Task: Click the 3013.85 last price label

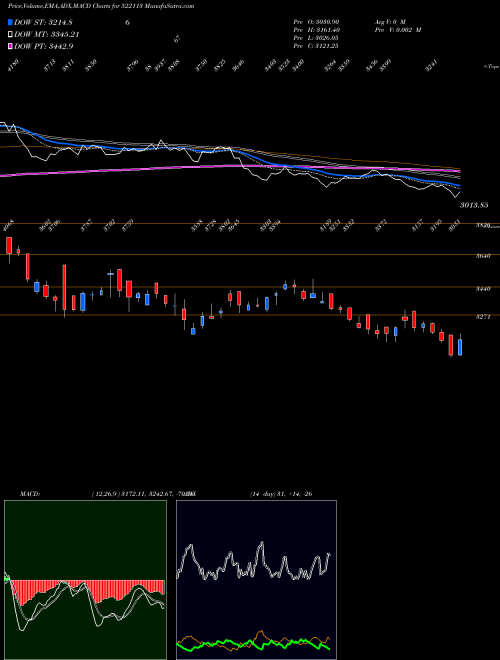Action: click(474, 205)
